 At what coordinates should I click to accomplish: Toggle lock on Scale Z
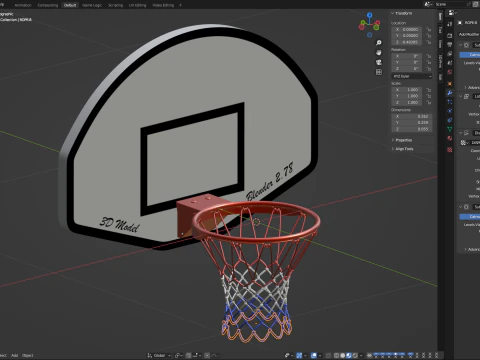pyautogui.click(x=429, y=102)
